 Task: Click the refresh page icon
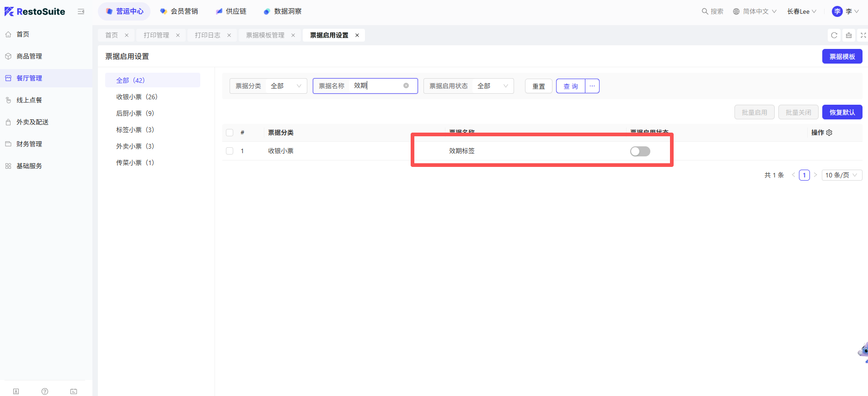tap(834, 35)
